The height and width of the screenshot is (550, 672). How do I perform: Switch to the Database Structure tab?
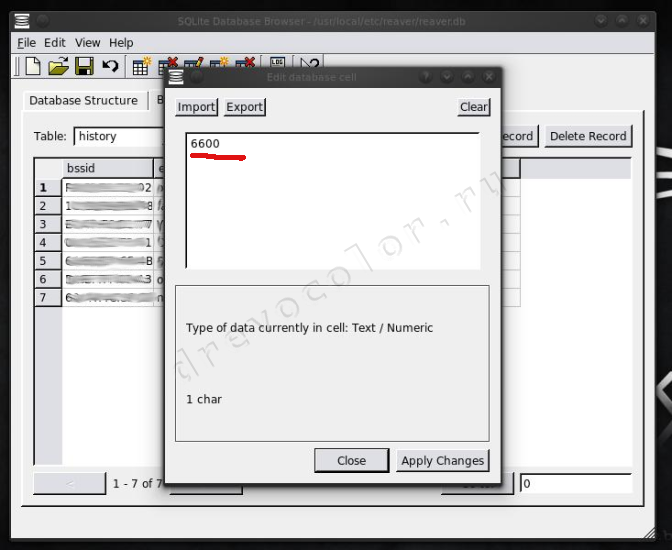84,100
